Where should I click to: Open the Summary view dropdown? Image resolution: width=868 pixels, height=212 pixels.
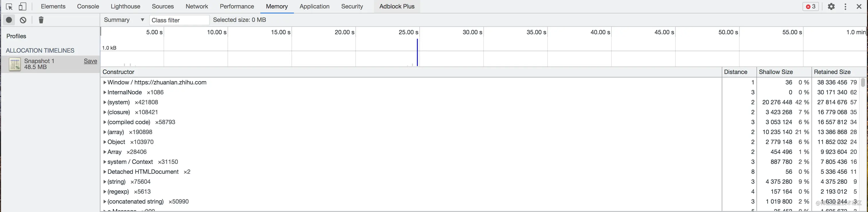(124, 20)
